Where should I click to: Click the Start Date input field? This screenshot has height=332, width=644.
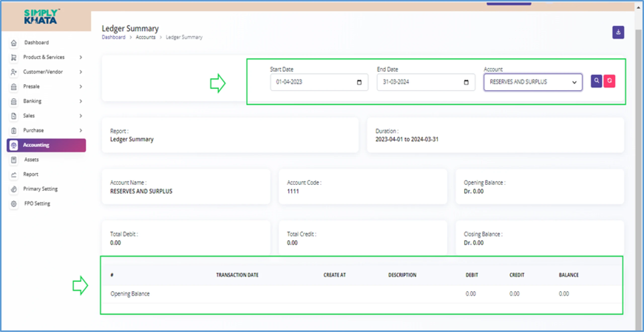(316, 82)
